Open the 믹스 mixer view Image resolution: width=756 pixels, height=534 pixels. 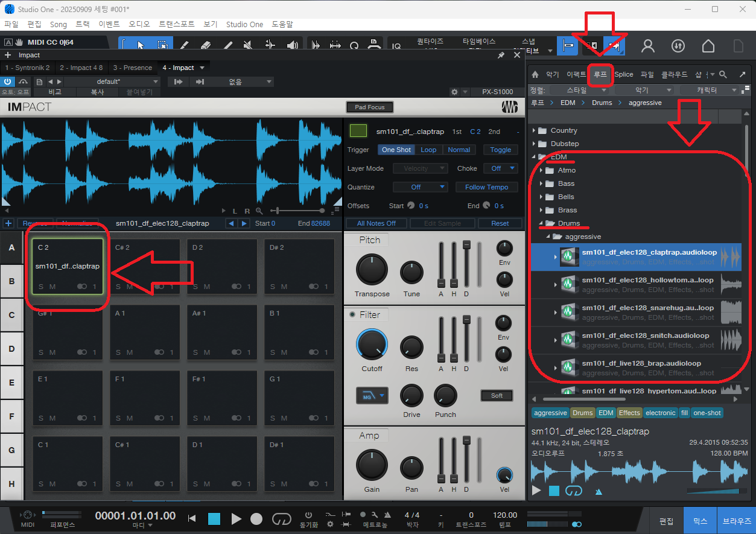[700, 521]
